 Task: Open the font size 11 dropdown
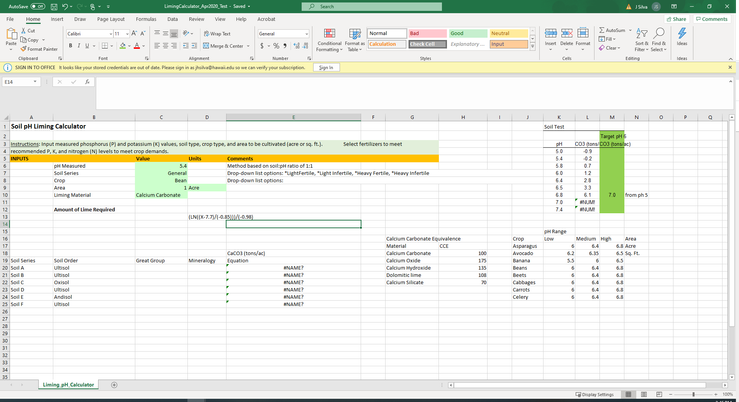[x=127, y=34]
